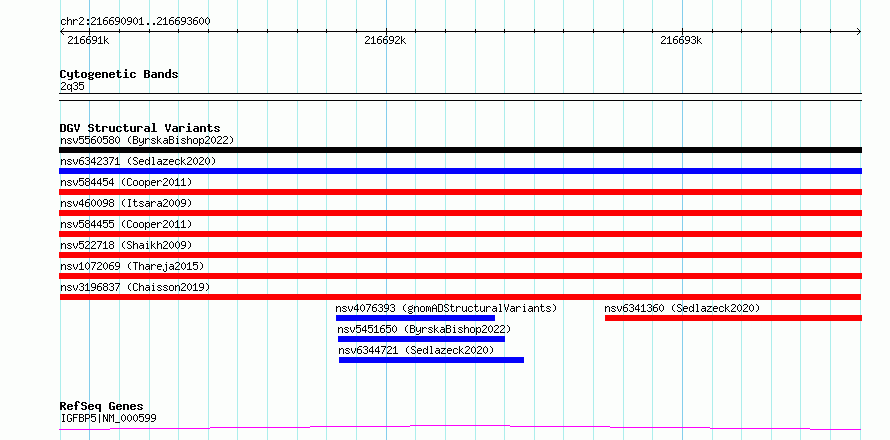Image resolution: width=890 pixels, height=440 pixels.
Task: Select the DGV Structural Variants track title
Action: (x=140, y=128)
